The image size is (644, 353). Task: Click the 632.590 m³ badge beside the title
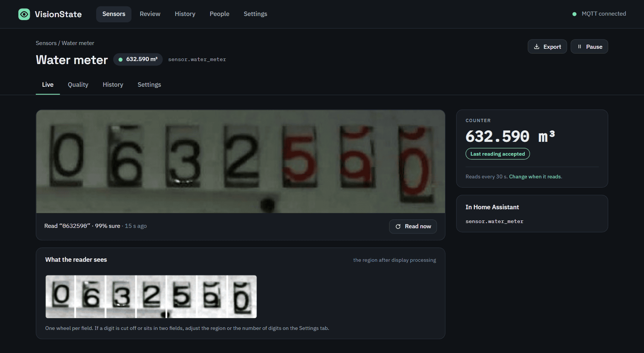coord(138,59)
